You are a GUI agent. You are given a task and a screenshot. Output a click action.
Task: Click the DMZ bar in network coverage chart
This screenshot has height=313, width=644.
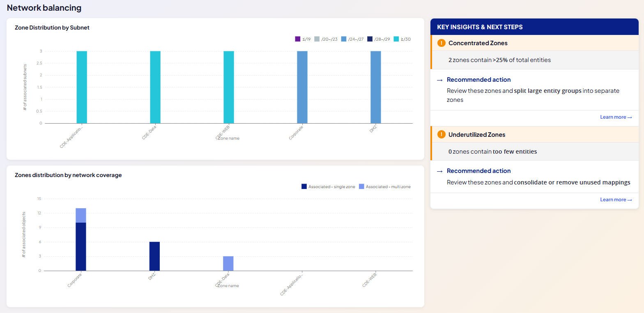(x=154, y=256)
